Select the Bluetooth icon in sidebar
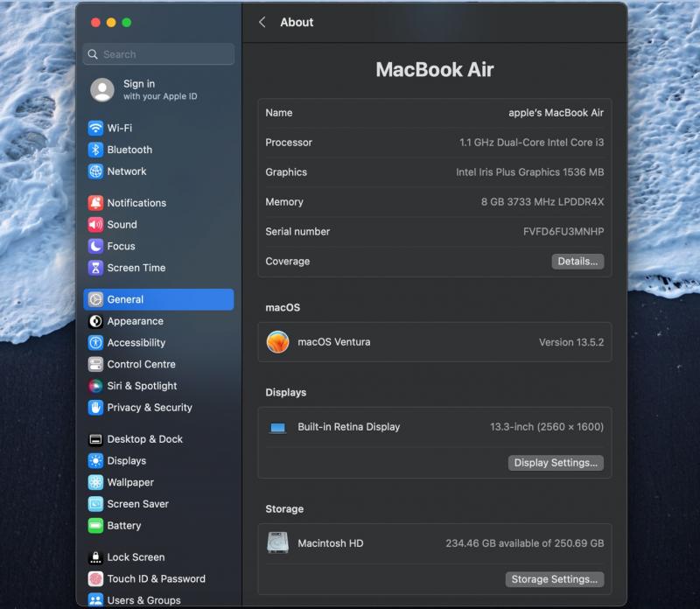This screenshot has height=609, width=700. tap(95, 150)
